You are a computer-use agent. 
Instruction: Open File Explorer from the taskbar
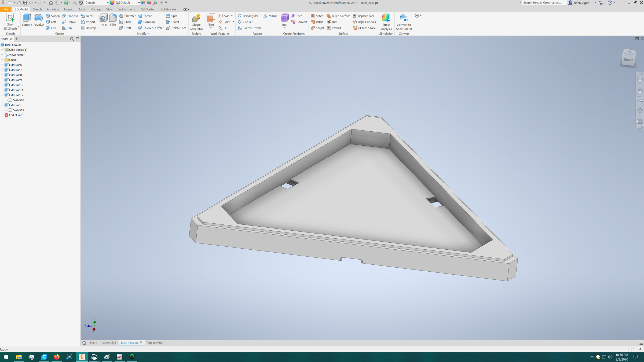coord(19,357)
